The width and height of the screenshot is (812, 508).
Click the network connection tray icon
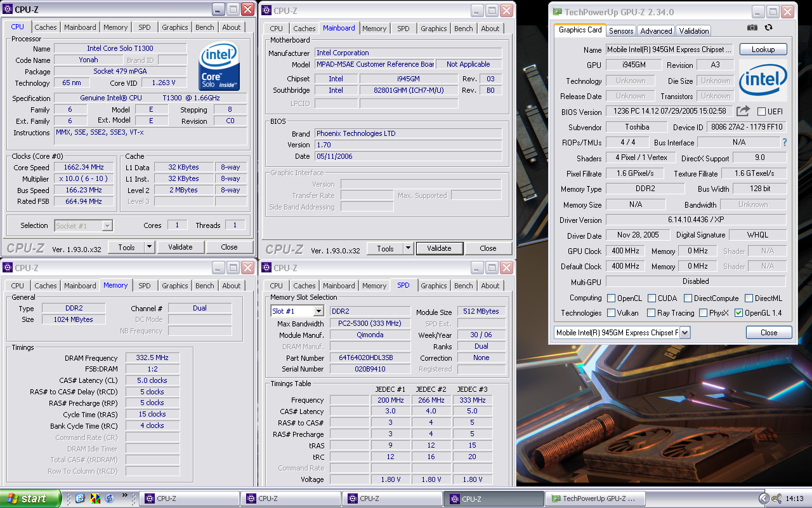776,498
